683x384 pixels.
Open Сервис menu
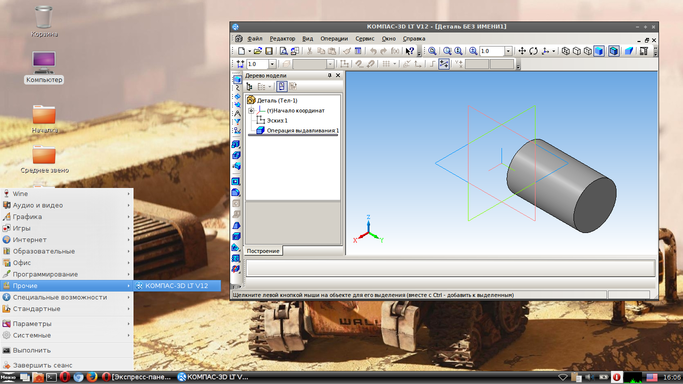tap(365, 39)
